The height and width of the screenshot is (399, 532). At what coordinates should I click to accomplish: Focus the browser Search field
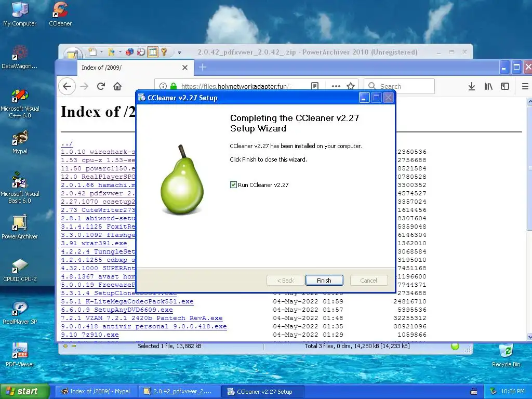399,86
